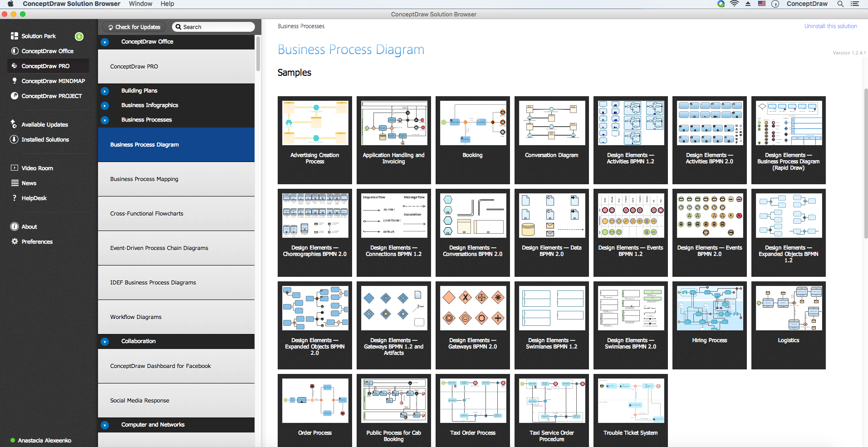This screenshot has height=447, width=868.
Task: Open Taxi Order Process sample
Action: 473,410
